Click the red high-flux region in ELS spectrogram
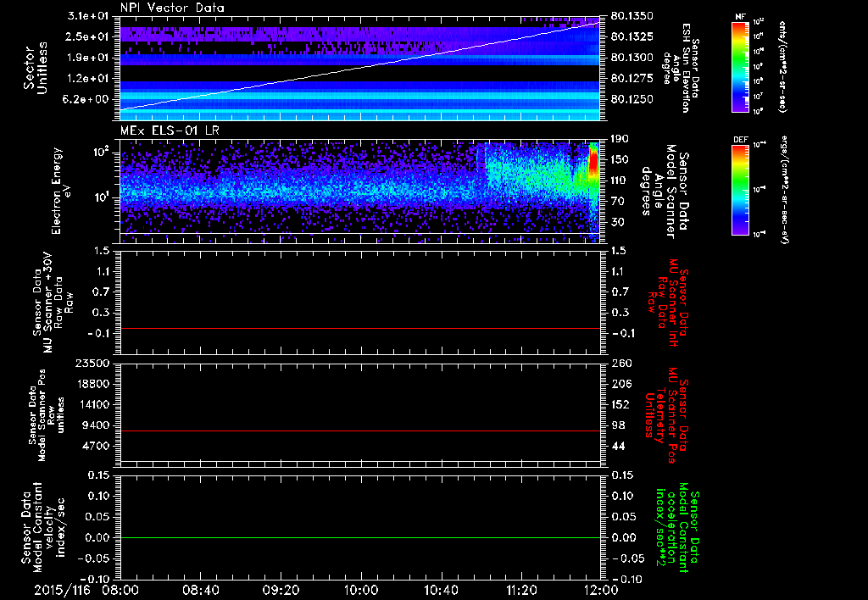The width and height of the screenshot is (868, 600). point(593,162)
